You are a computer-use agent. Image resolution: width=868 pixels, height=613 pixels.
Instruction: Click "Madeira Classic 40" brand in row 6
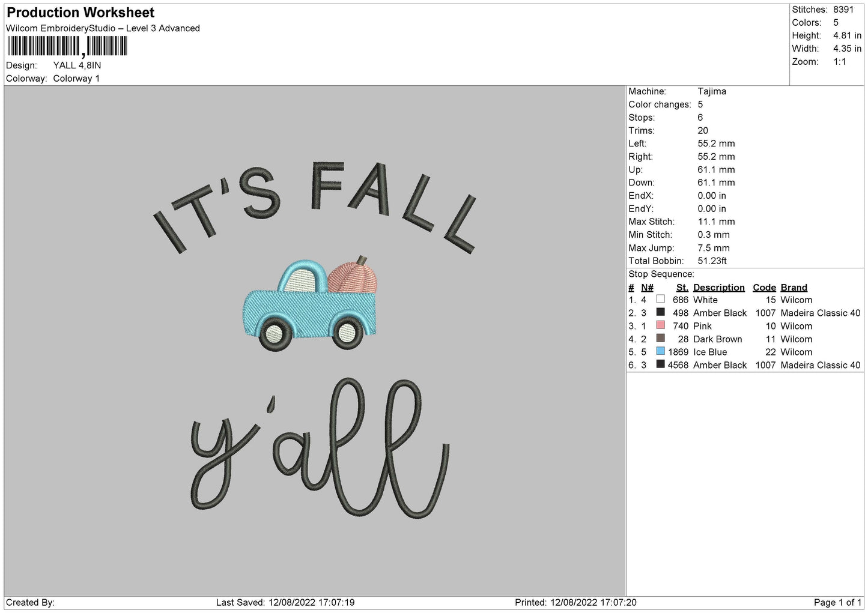click(x=821, y=366)
